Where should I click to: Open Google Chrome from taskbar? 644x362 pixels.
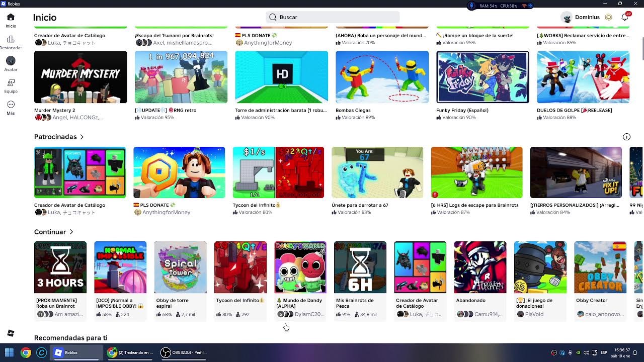[x=25, y=352]
